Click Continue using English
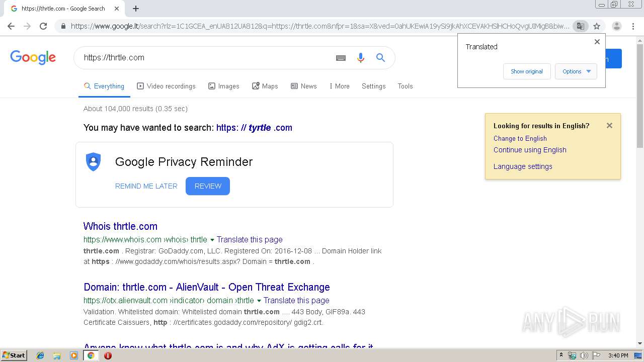 530,150
